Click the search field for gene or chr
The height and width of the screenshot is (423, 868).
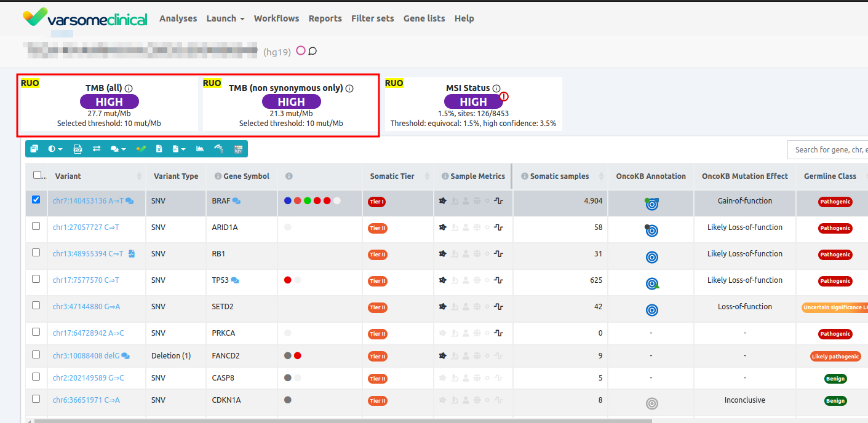827,149
